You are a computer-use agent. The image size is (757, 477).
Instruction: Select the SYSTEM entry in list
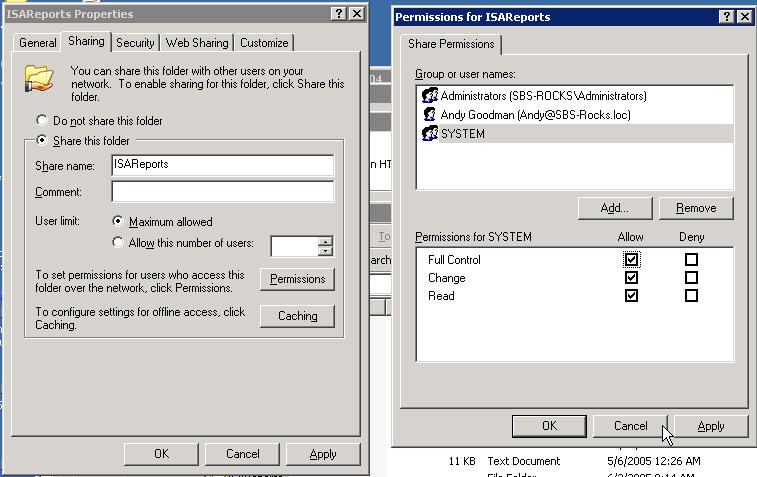point(575,133)
